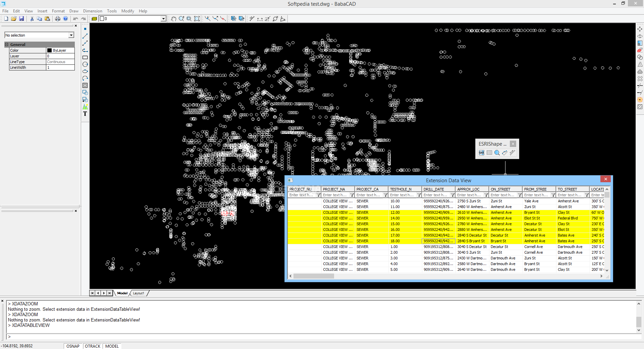Click the APPROX_LOC filter text field
Screen dimensions: 644x349
click(469, 195)
